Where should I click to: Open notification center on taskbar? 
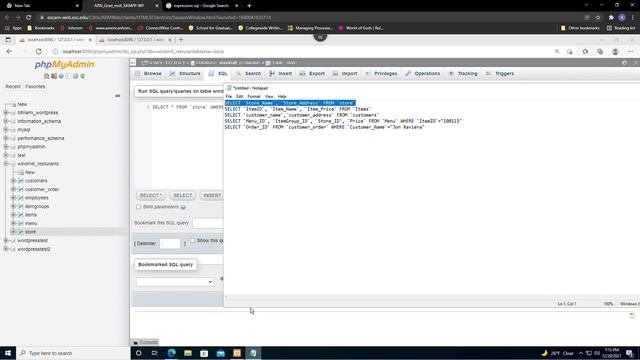[x=629, y=353]
